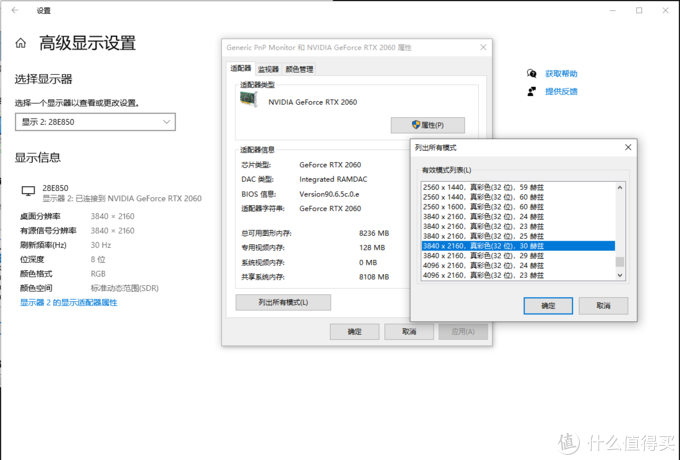Go back with the Settings back arrow

click(15, 10)
